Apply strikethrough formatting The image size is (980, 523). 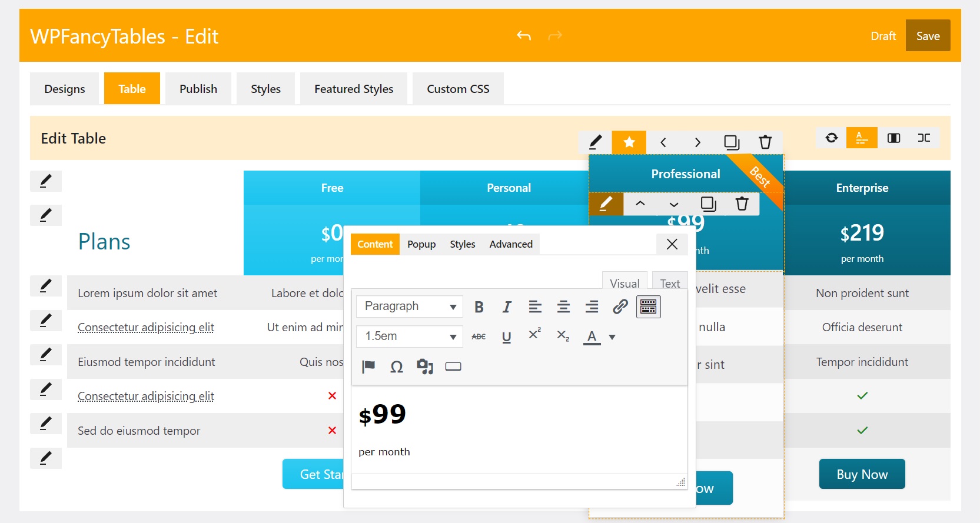[479, 337]
